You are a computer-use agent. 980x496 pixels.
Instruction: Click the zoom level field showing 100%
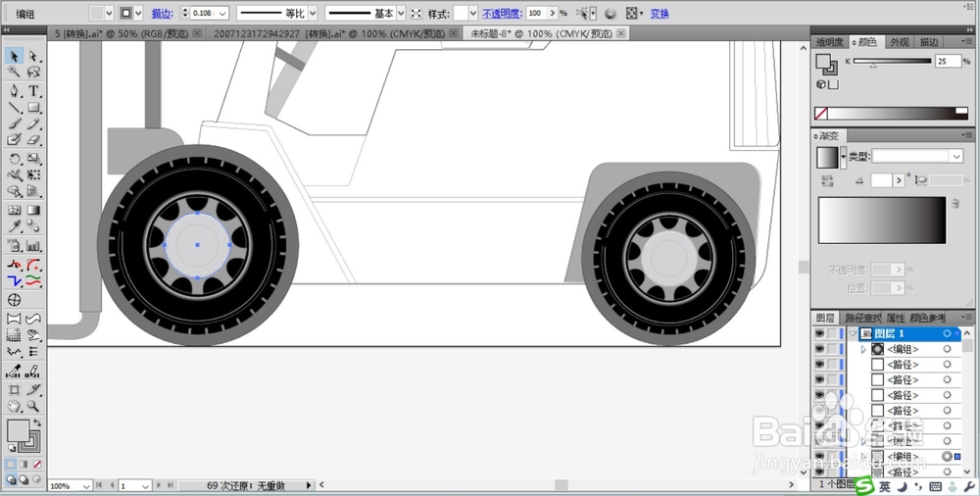point(60,486)
